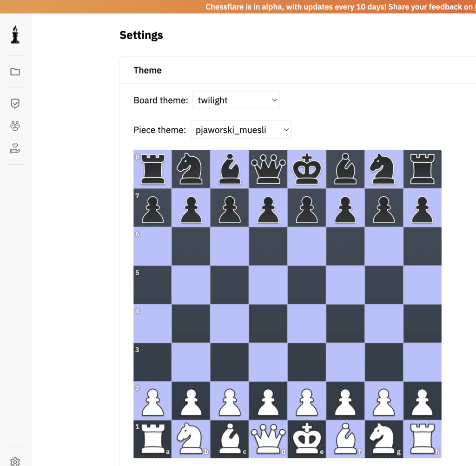Image resolution: width=476 pixels, height=466 pixels.
Task: Select the black bishop on f8
Action: pos(345,169)
